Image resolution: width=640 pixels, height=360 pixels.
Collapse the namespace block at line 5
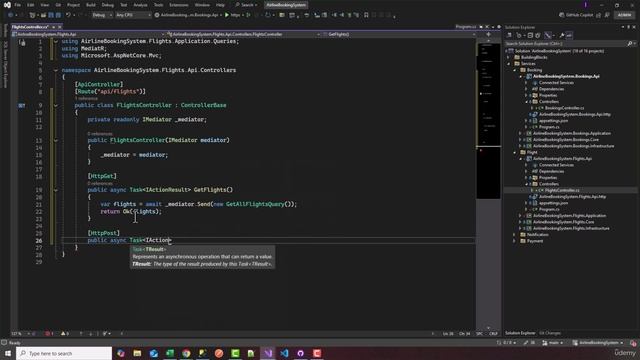coord(56,70)
